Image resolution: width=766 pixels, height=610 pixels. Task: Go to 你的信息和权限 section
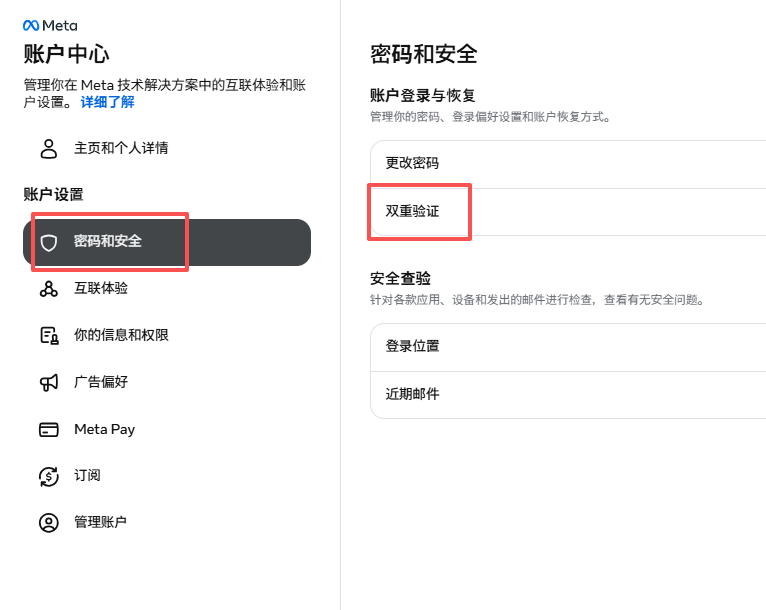(167, 336)
